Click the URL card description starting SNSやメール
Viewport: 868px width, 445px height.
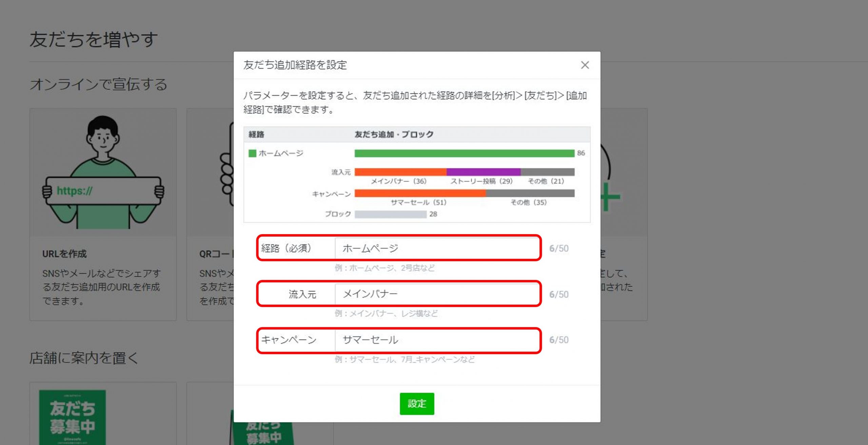pyautogui.click(x=101, y=287)
